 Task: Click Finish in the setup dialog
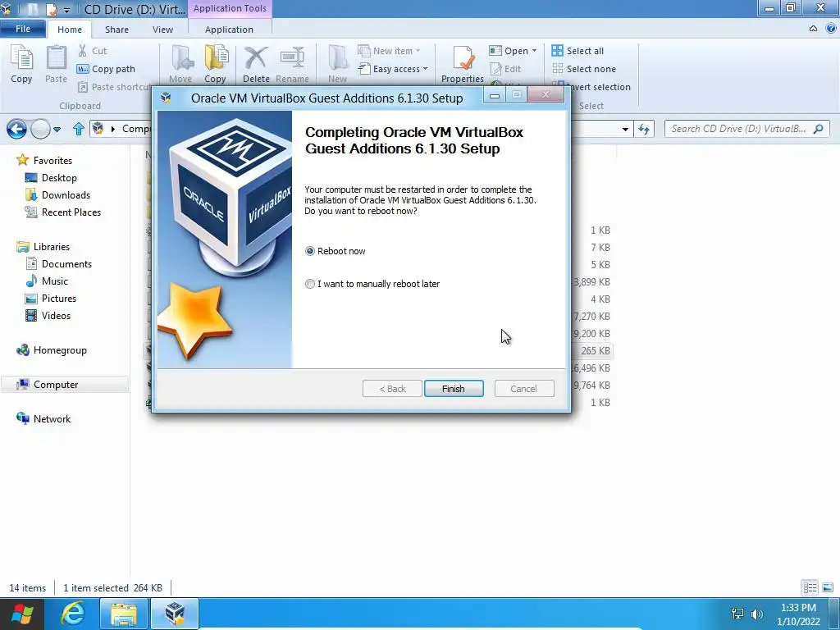click(x=453, y=389)
